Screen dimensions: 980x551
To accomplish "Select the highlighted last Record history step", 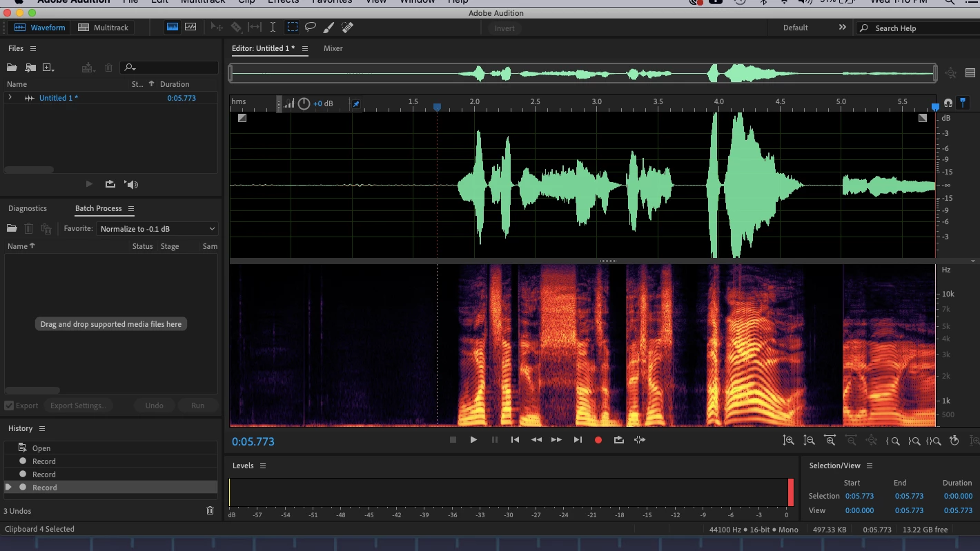I will 110,488.
